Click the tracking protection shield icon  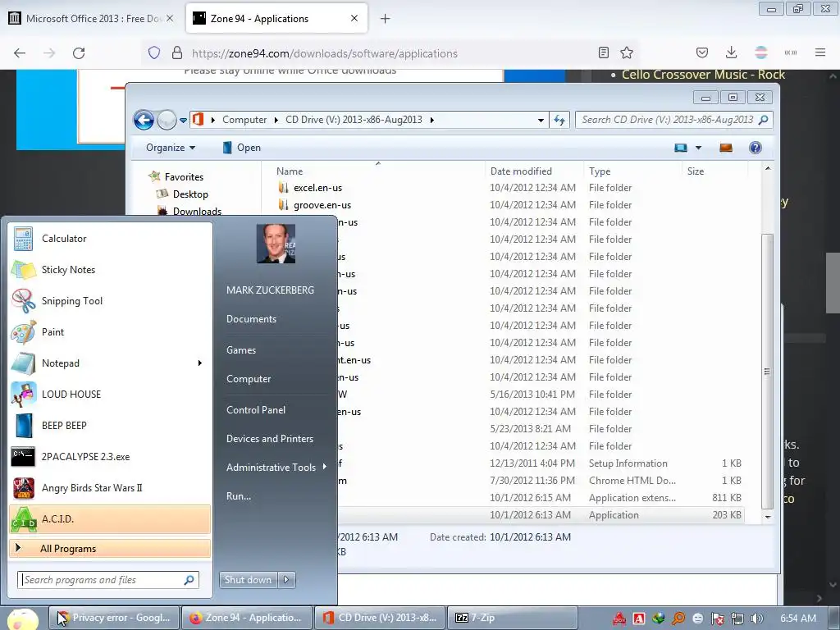pyautogui.click(x=154, y=53)
